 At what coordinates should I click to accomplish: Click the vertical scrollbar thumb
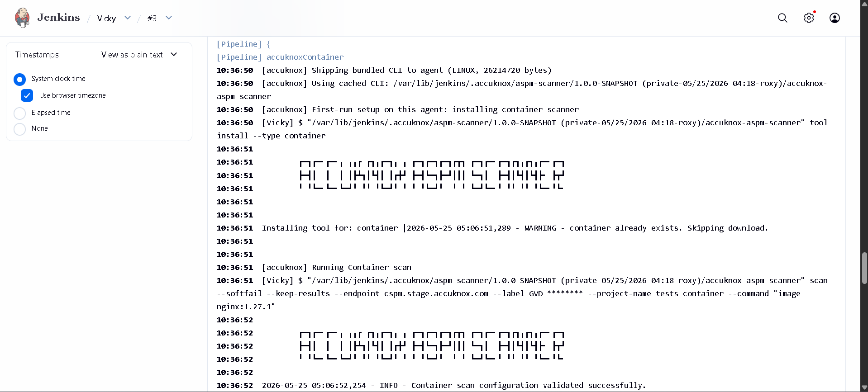[864, 268]
